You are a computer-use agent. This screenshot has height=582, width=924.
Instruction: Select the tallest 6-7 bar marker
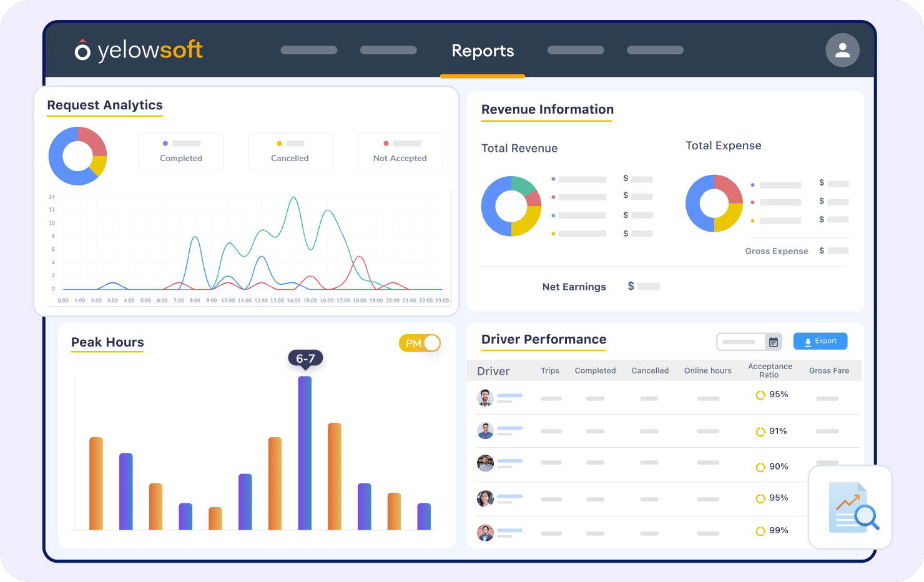pyautogui.click(x=305, y=358)
